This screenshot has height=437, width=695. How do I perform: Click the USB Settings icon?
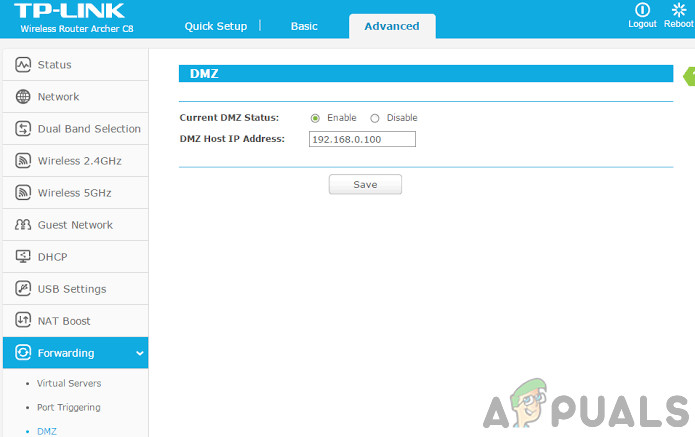coord(23,289)
